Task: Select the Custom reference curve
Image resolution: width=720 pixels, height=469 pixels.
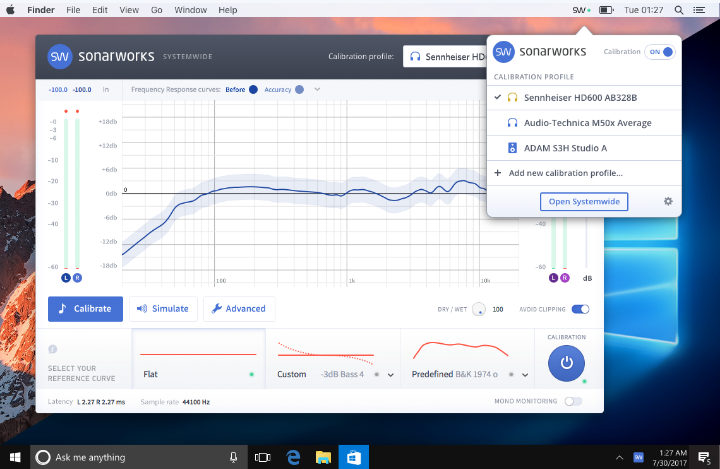Action: 334,359
